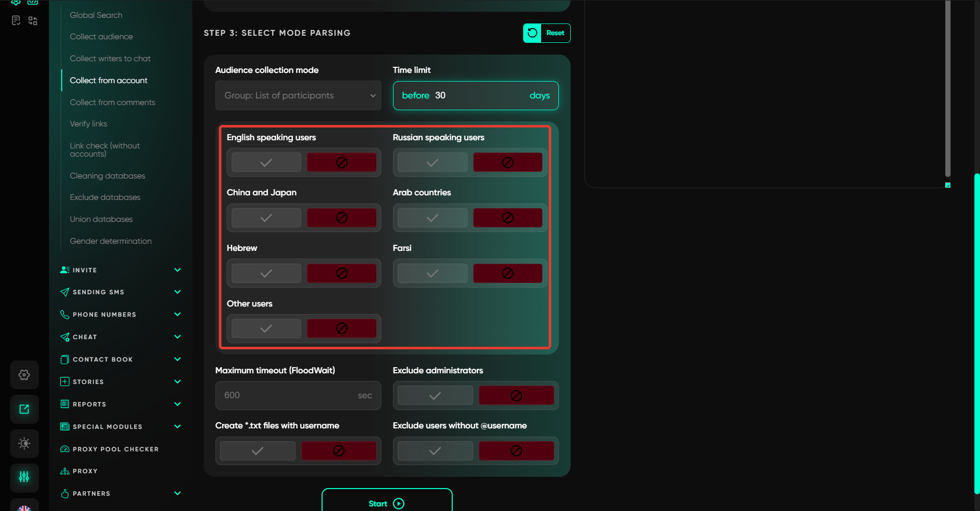Image resolution: width=980 pixels, height=511 pixels.
Task: Click the Maximum timeout FloodWait input field
Action: click(288, 396)
